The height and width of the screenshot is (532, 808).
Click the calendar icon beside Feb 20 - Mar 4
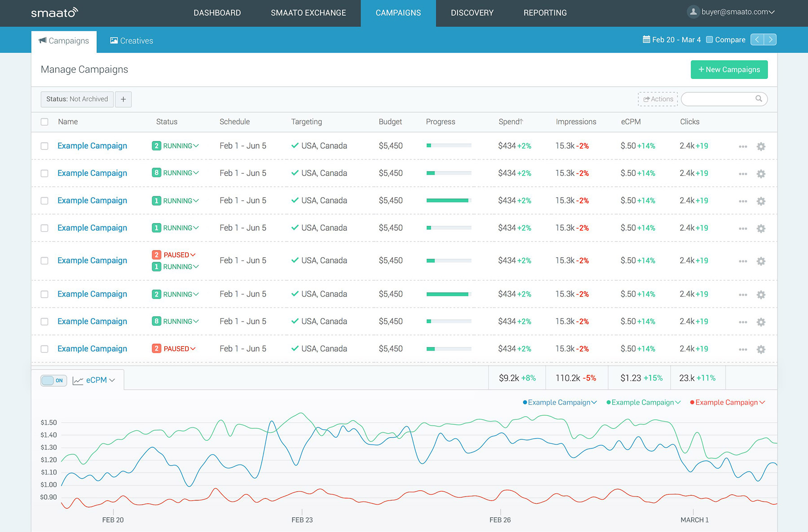(x=646, y=40)
